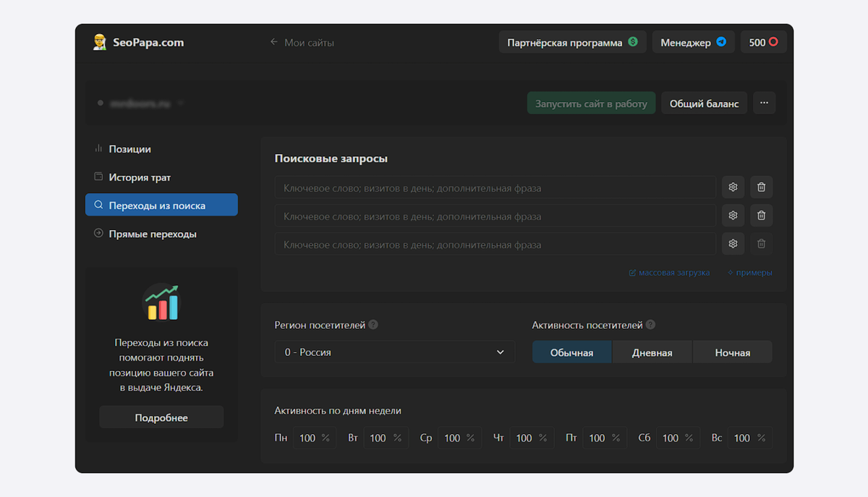Expand the blurred site name selector
Viewport: 868px width, 497px height.
click(140, 103)
